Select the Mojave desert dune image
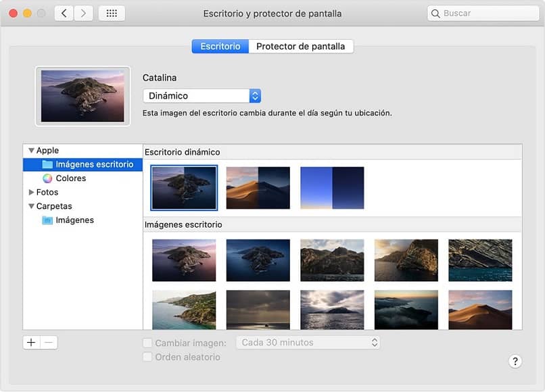The height and width of the screenshot is (392, 545). [x=480, y=310]
